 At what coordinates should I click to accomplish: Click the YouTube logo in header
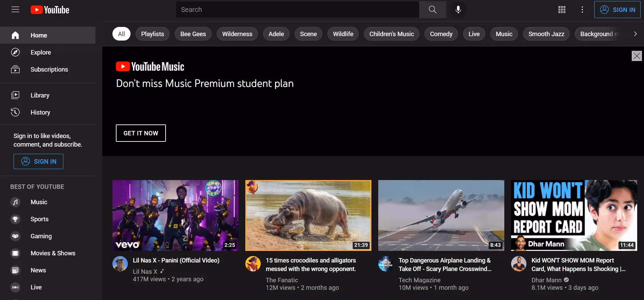click(50, 10)
